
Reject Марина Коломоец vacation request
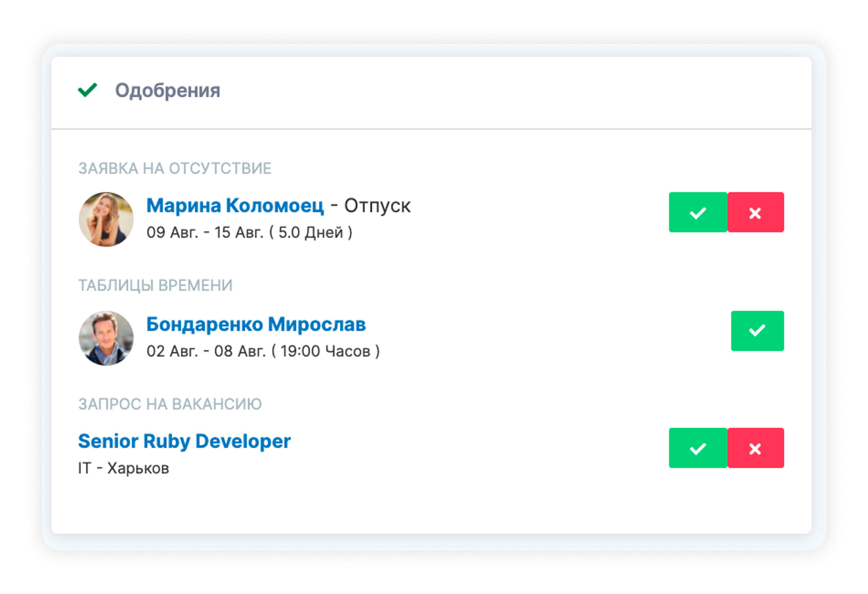755,212
